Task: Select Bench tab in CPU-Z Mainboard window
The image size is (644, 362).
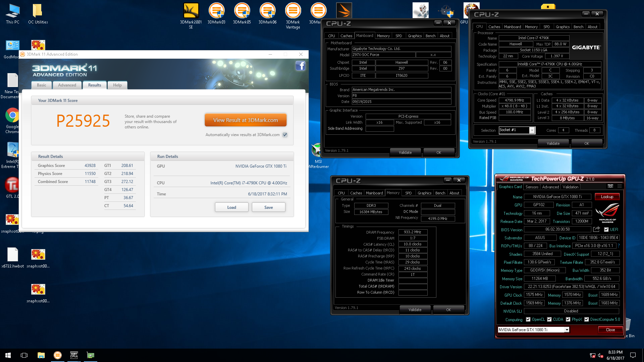Action: [430, 36]
